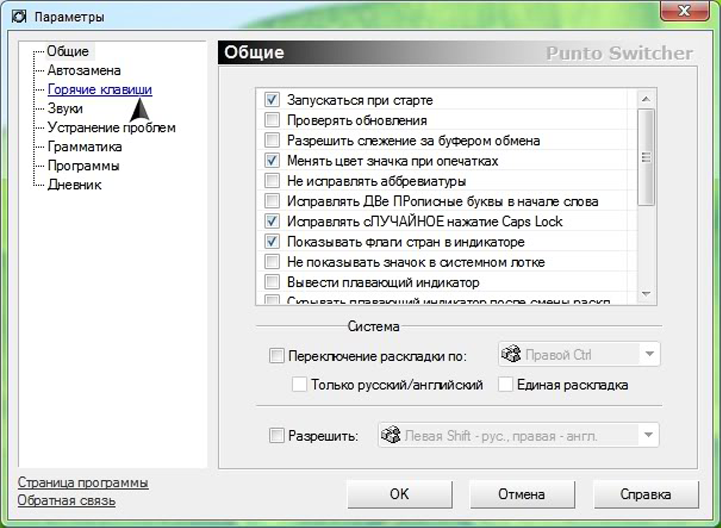
Task: Toggle Исправлять сЛУЧАЙНОЕ нажатие Caps Lock
Action: tap(272, 221)
